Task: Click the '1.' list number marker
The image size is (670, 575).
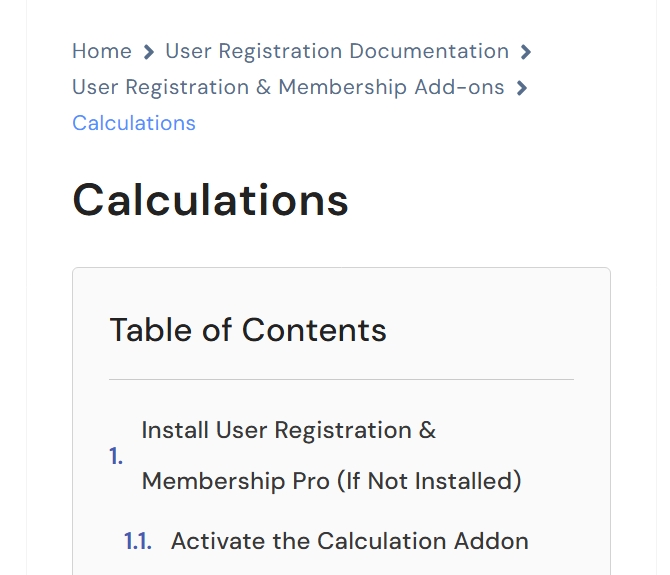Action: pos(116,456)
